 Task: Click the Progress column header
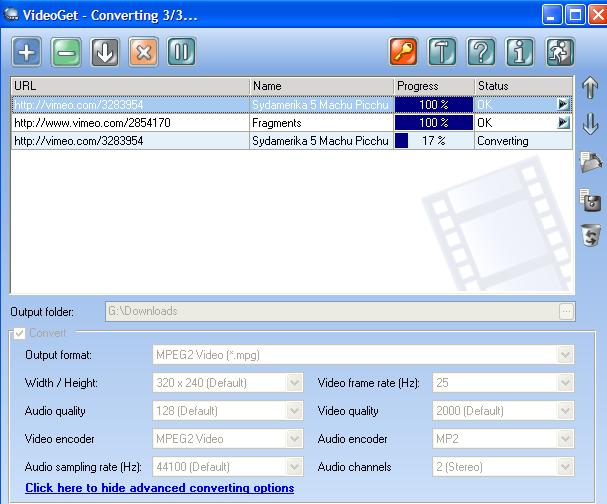434,86
